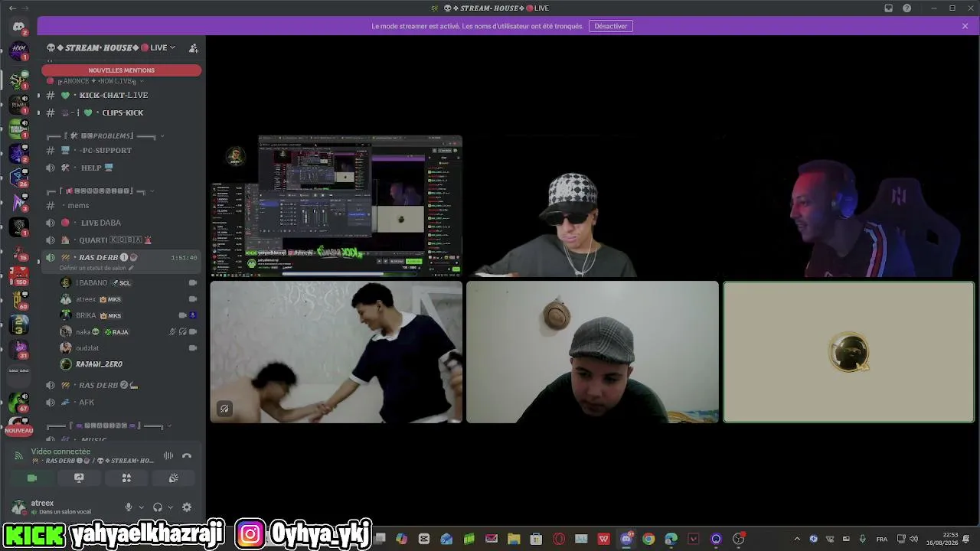Image resolution: width=980 pixels, height=551 pixels.
Task: Open user settings gear
Action: pyautogui.click(x=187, y=507)
